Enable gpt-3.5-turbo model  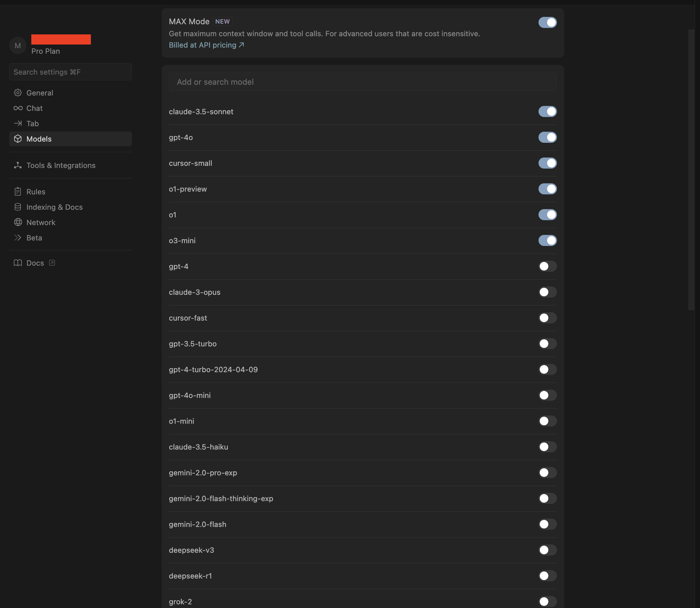click(x=547, y=343)
